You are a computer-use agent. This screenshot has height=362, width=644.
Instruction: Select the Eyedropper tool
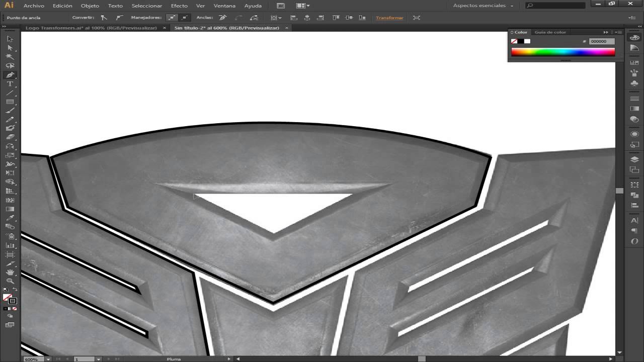coord(10,218)
